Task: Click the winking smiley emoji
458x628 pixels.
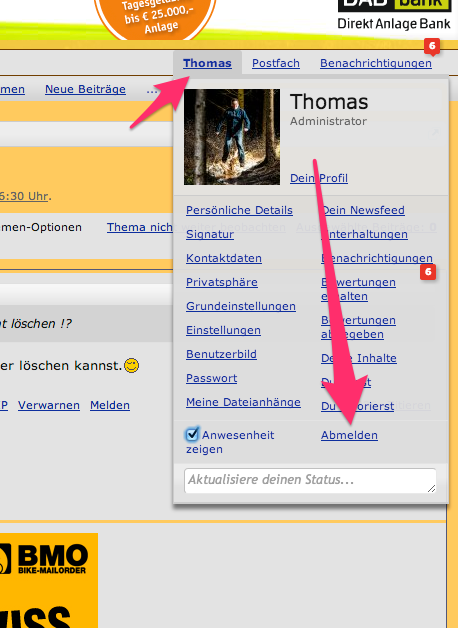Action: pos(131,365)
